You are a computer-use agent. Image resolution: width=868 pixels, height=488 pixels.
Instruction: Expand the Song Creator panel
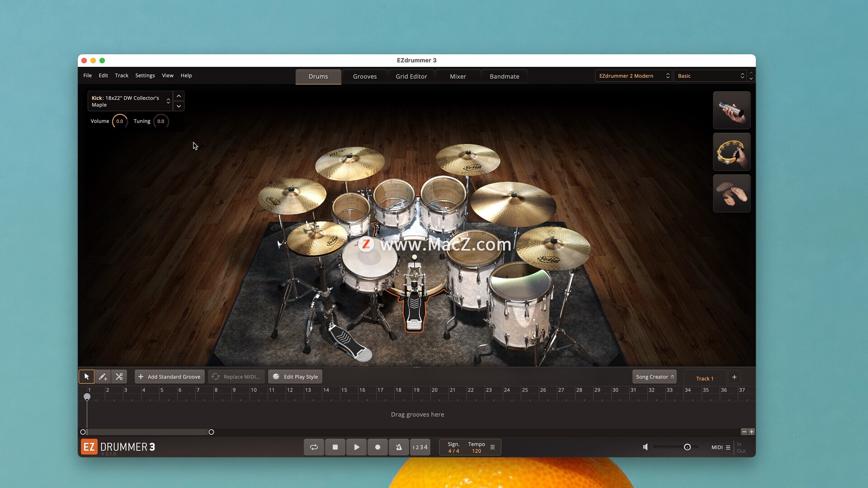[654, 377]
